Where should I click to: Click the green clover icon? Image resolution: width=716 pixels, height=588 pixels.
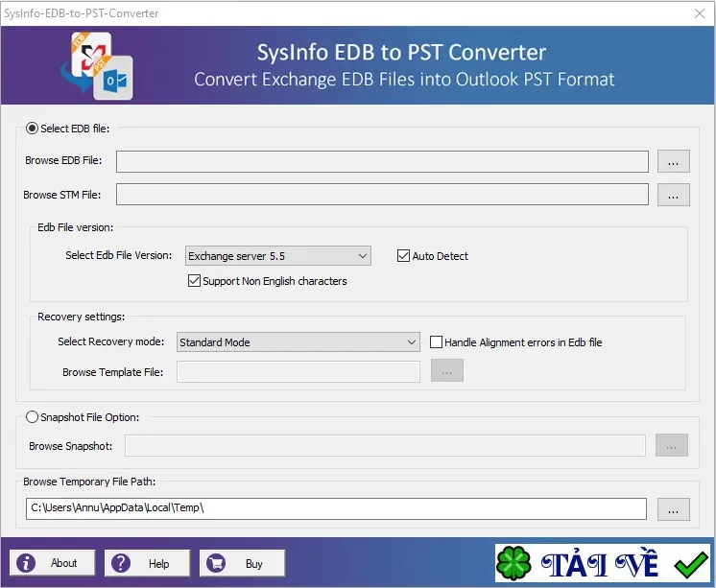[x=513, y=563]
